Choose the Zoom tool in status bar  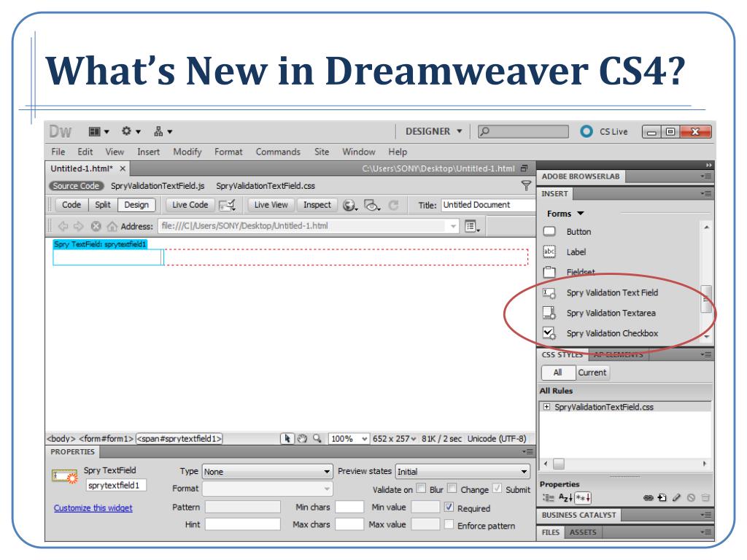tap(317, 438)
